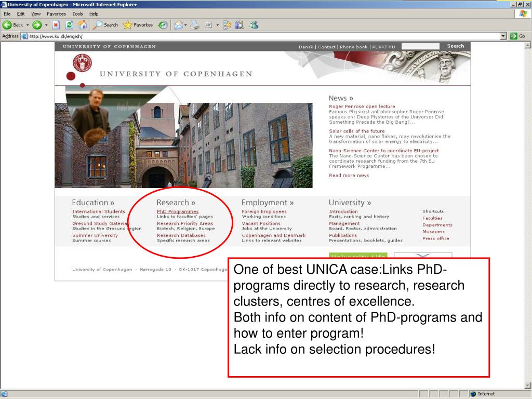
Task: Open the Mail button dropdown arrow
Action: point(185,25)
